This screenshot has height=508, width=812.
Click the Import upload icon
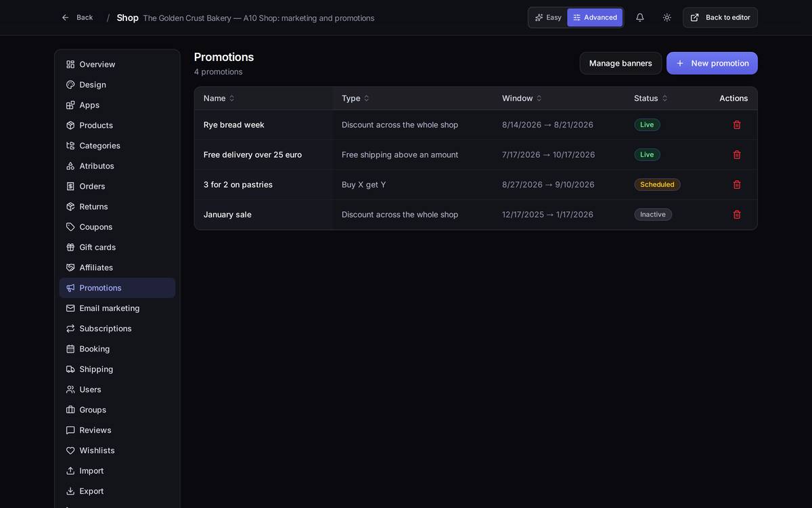coord(70,471)
